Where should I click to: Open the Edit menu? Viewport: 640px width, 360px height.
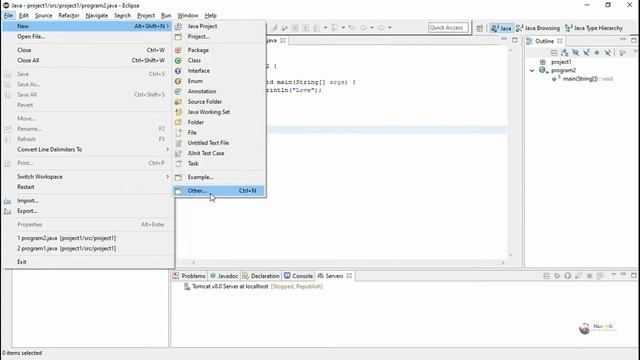24,16
